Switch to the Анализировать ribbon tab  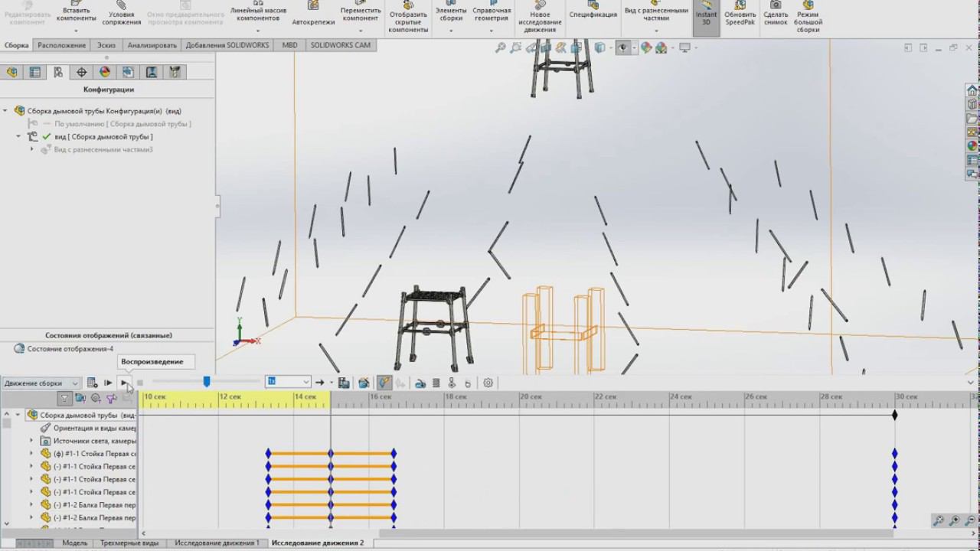152,45
